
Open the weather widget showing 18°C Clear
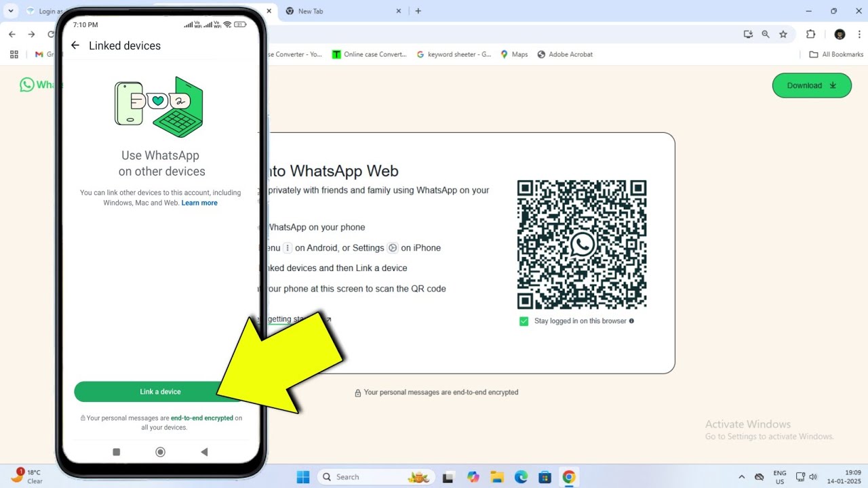point(26,476)
